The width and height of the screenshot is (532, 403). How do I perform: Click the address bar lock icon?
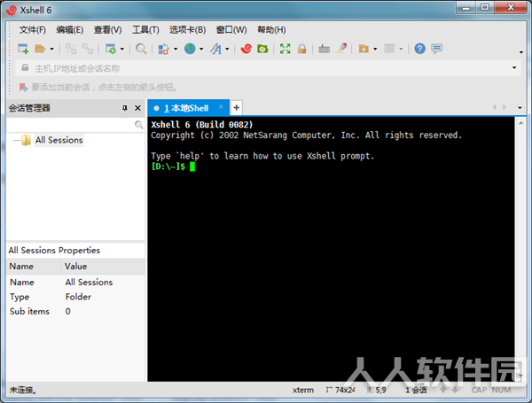click(25, 68)
